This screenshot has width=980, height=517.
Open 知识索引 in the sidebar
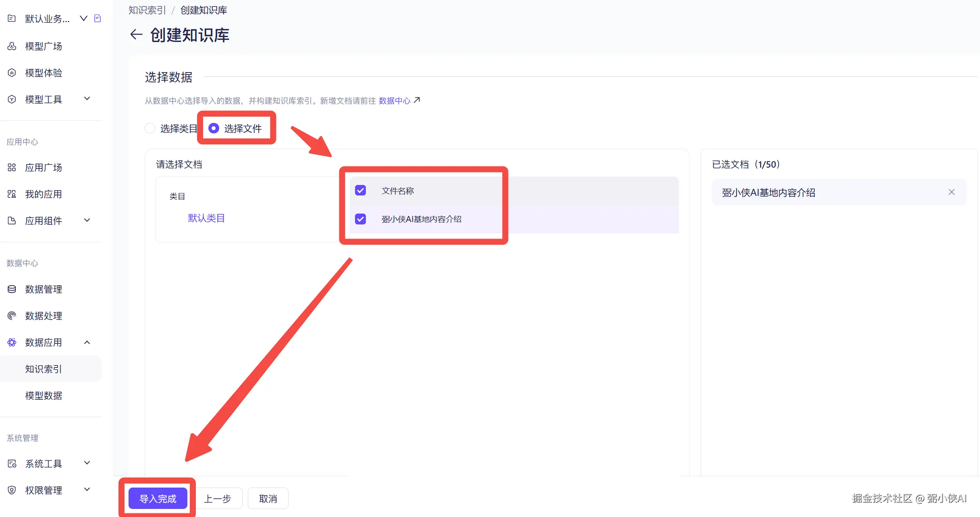[44, 369]
